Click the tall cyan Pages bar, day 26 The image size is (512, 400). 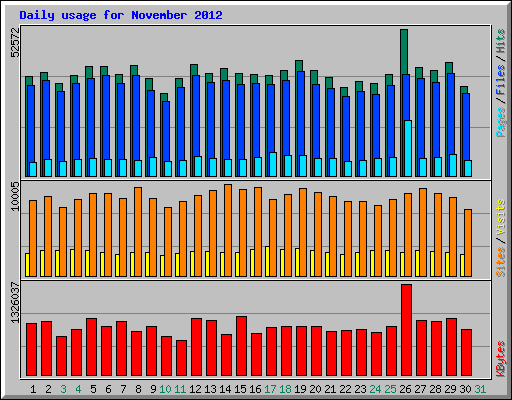coord(408,148)
